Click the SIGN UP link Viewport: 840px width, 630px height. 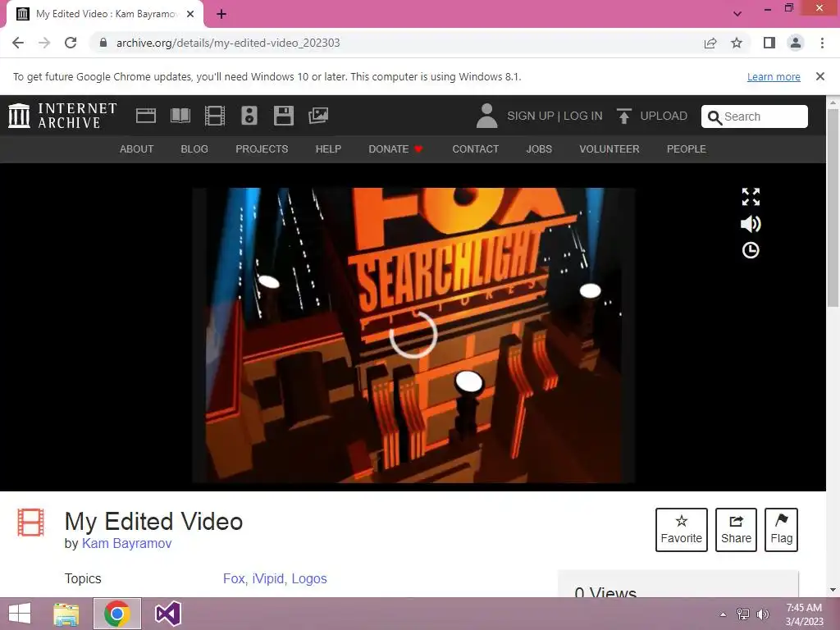point(531,116)
